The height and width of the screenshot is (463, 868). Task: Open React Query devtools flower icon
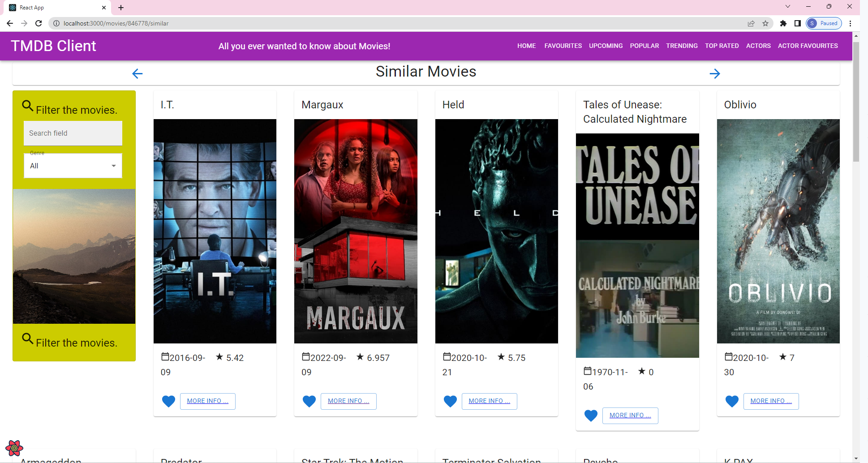click(14, 448)
